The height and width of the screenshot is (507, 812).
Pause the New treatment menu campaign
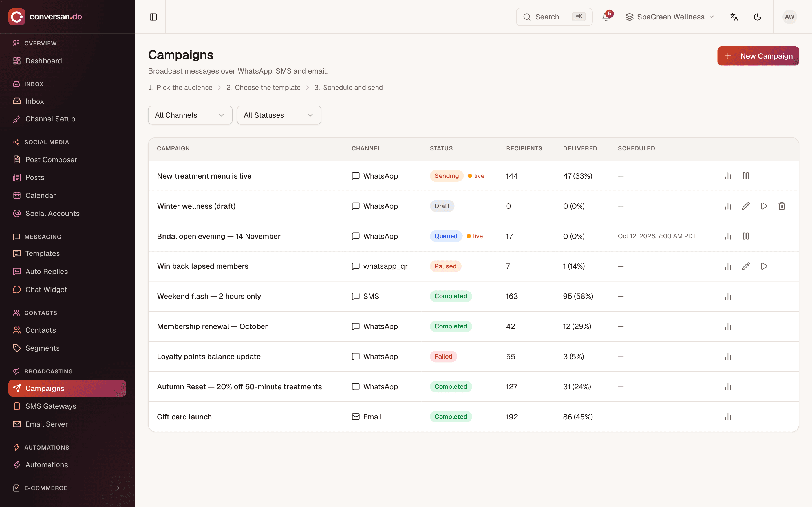tap(745, 176)
